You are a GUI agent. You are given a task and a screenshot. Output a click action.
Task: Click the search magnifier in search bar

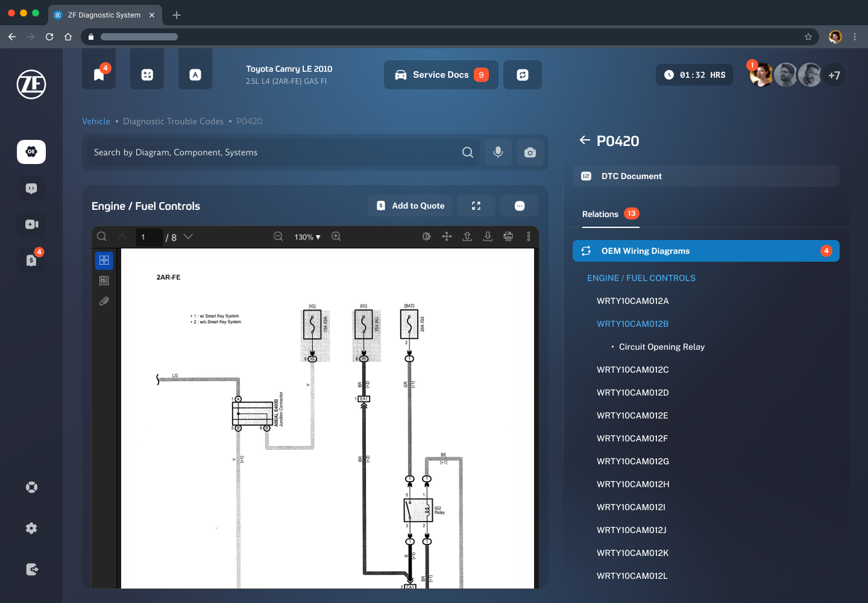pyautogui.click(x=468, y=153)
